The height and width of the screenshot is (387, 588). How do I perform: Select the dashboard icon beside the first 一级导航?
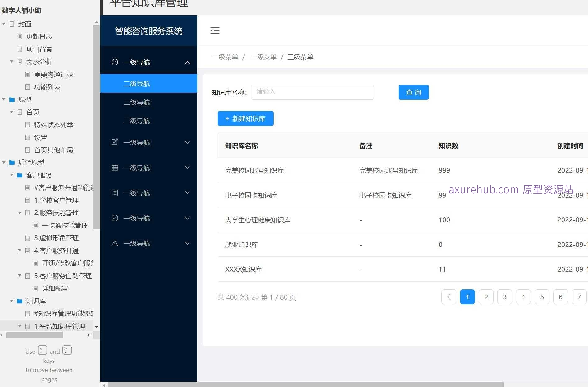point(115,62)
